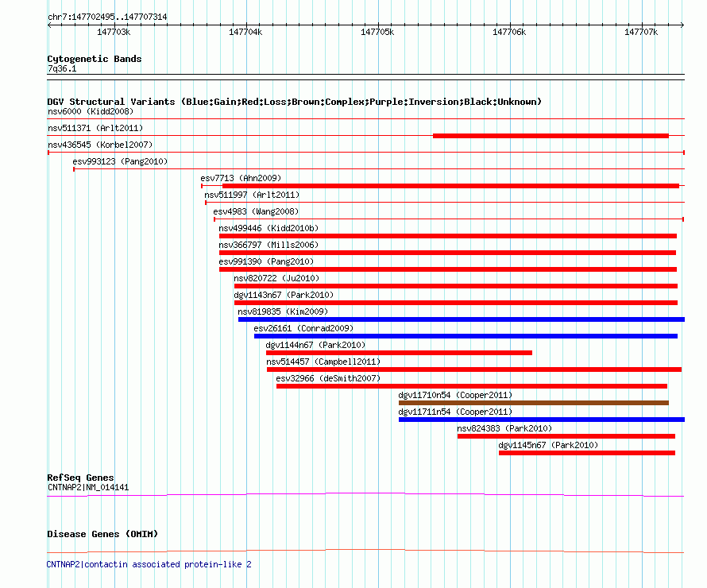Click the thin red line for esv4983
Screen dimensions: 707x588
449,219
